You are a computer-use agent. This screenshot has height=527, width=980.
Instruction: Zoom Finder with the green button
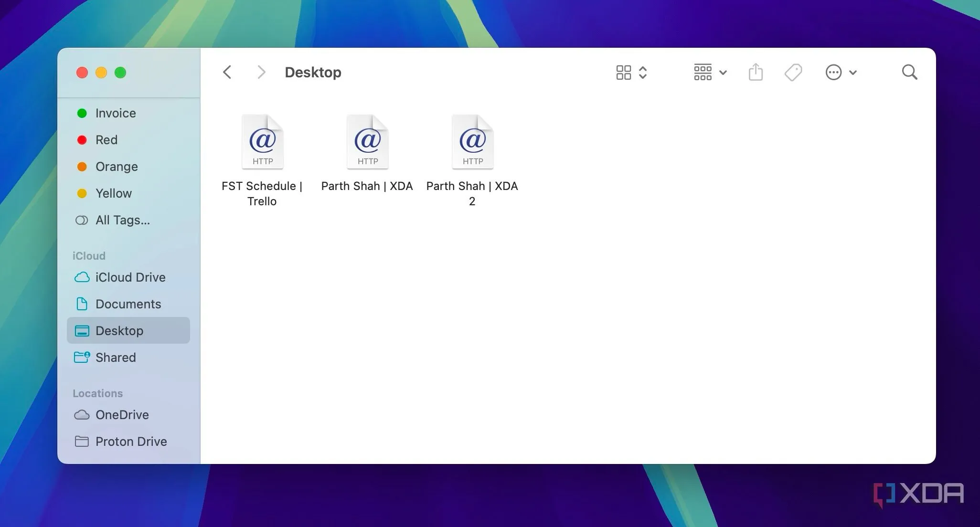(120, 73)
